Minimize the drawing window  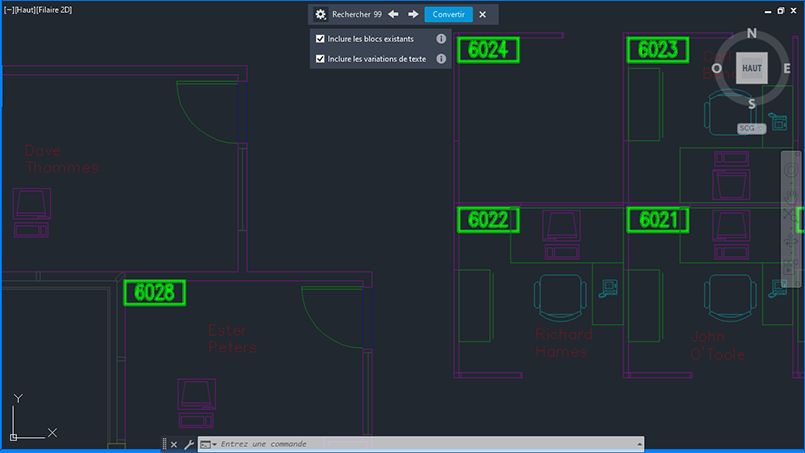[x=768, y=11]
